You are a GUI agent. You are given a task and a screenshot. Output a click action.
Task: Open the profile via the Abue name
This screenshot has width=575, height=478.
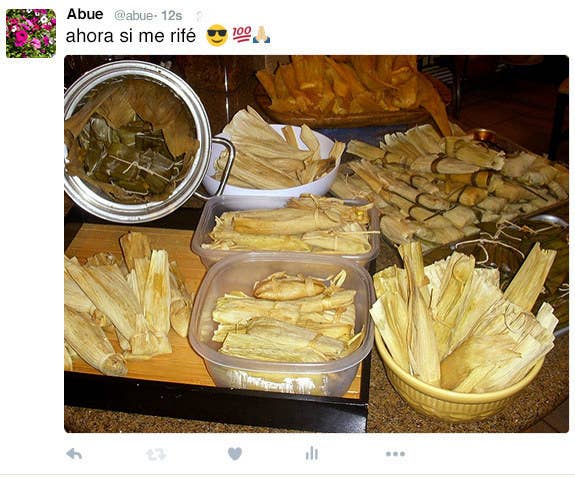pos(85,14)
